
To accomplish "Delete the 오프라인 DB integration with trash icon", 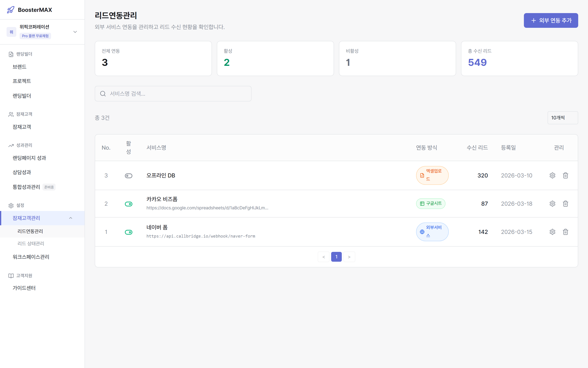I will pos(565,175).
